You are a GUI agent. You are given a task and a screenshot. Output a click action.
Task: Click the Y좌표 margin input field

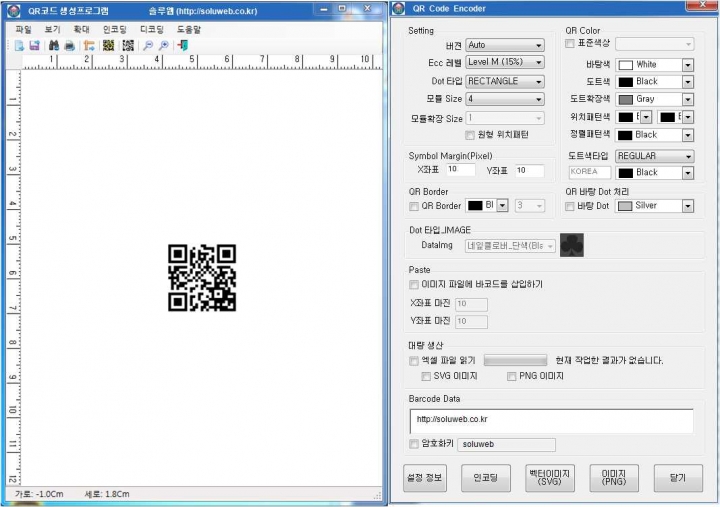529,170
